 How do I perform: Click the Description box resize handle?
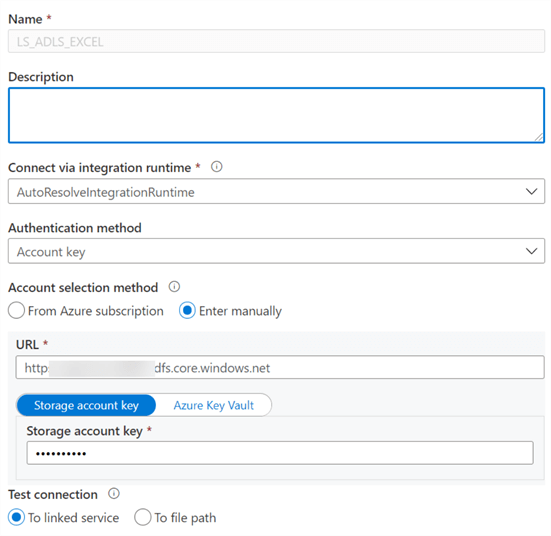click(539, 137)
